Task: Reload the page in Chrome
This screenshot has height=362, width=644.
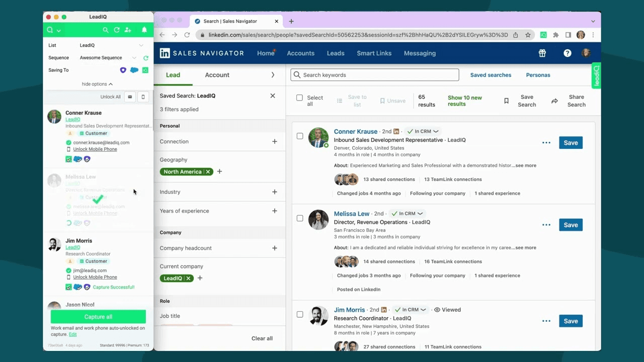Action: click(187, 35)
